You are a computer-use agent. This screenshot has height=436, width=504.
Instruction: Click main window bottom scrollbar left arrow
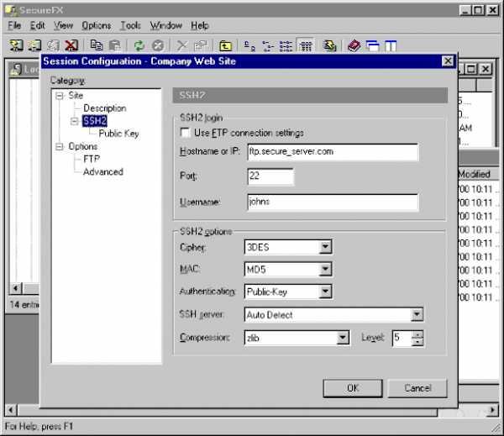[11, 410]
